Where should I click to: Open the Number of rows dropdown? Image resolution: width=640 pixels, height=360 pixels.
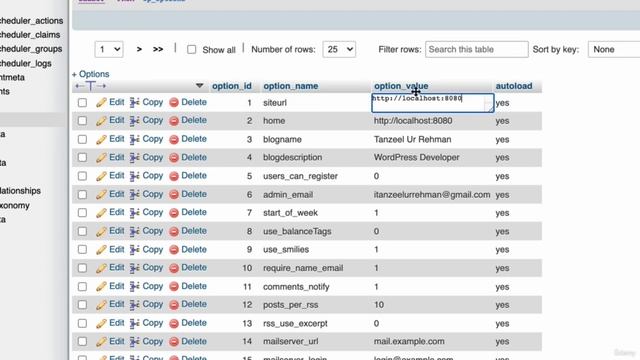pyautogui.click(x=339, y=49)
